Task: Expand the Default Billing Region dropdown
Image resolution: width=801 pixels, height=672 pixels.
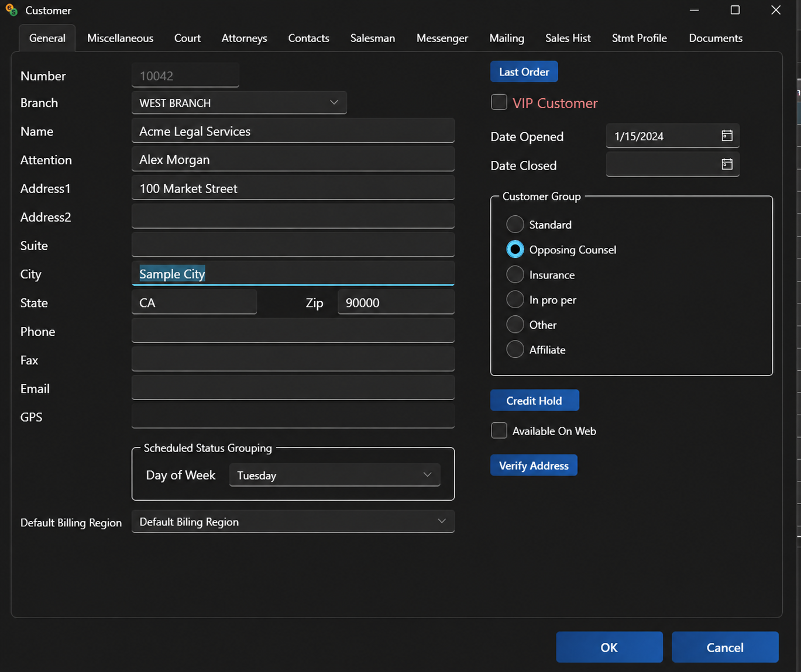Action: point(293,521)
